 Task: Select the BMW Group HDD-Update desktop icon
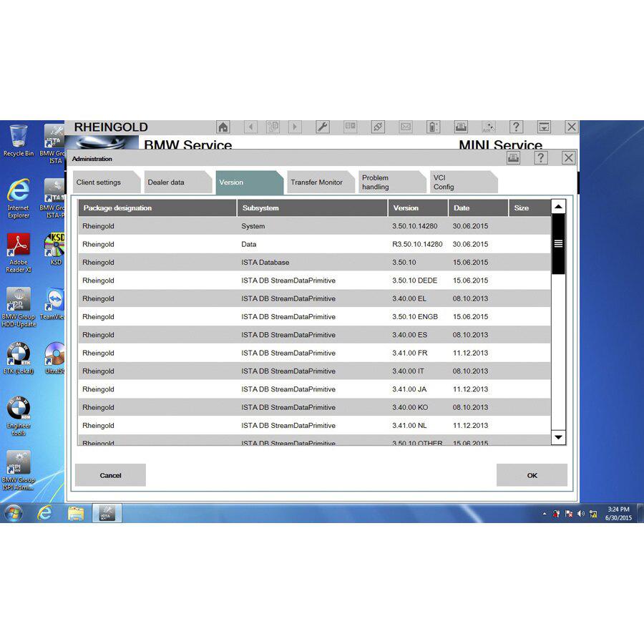point(19,307)
